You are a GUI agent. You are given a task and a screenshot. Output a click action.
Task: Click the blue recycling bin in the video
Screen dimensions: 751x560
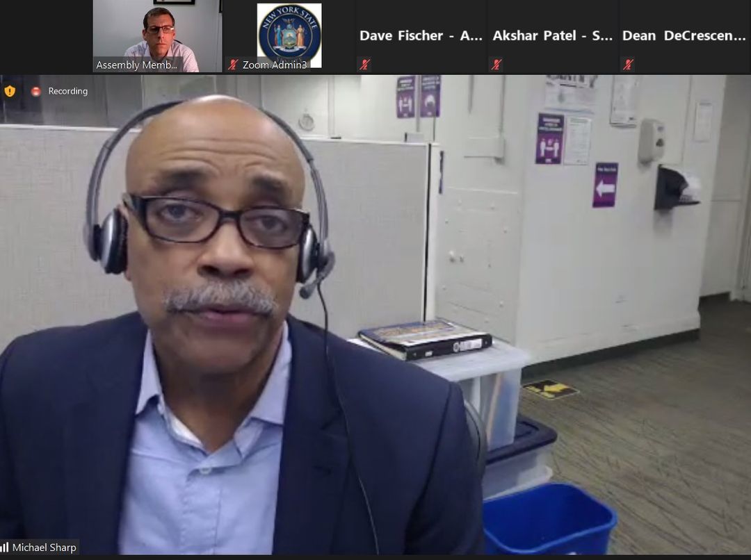(x=549, y=518)
